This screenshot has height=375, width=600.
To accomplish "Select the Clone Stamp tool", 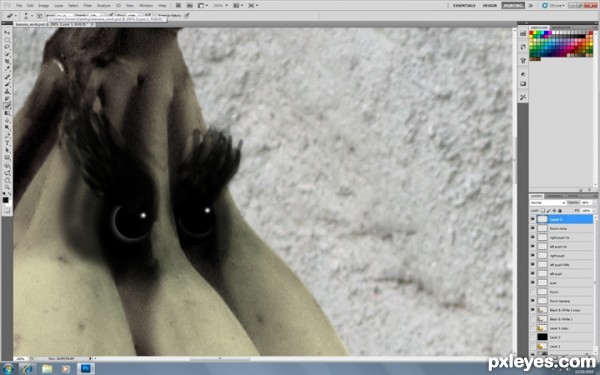I will pos(7,91).
